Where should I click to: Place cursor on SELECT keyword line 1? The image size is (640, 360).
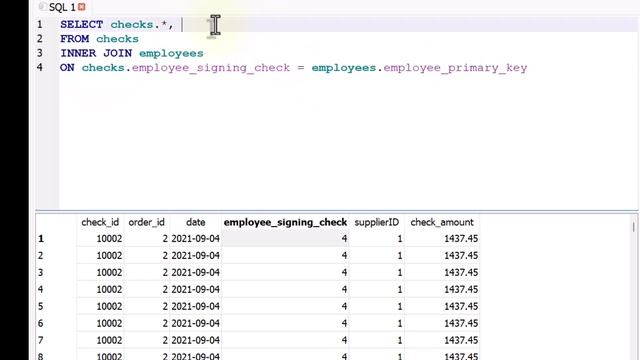82,24
